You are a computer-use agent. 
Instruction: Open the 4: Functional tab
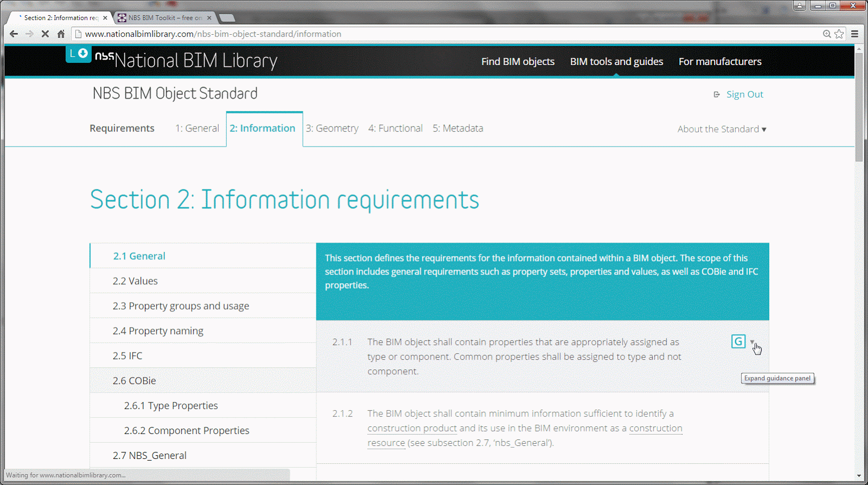tap(395, 128)
